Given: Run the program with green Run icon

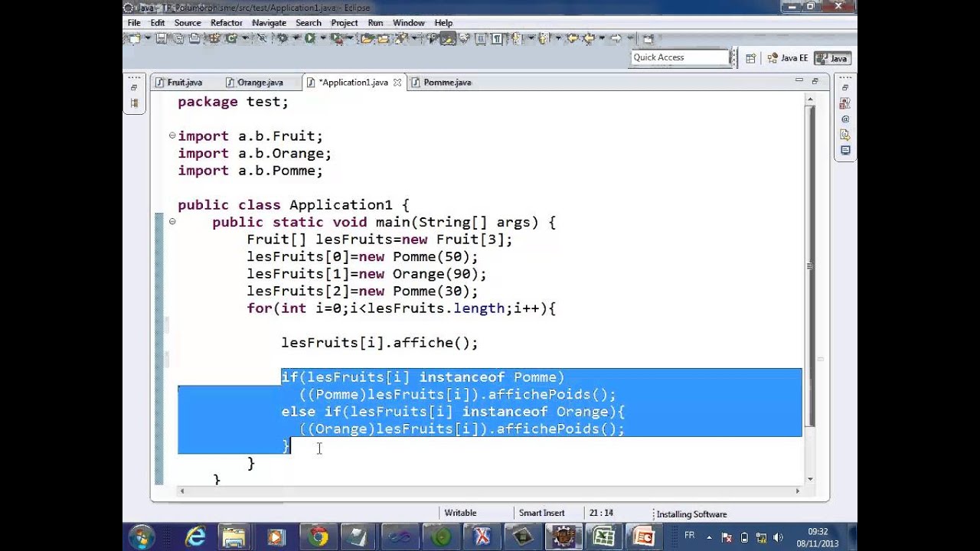Looking at the screenshot, I should point(310,38).
